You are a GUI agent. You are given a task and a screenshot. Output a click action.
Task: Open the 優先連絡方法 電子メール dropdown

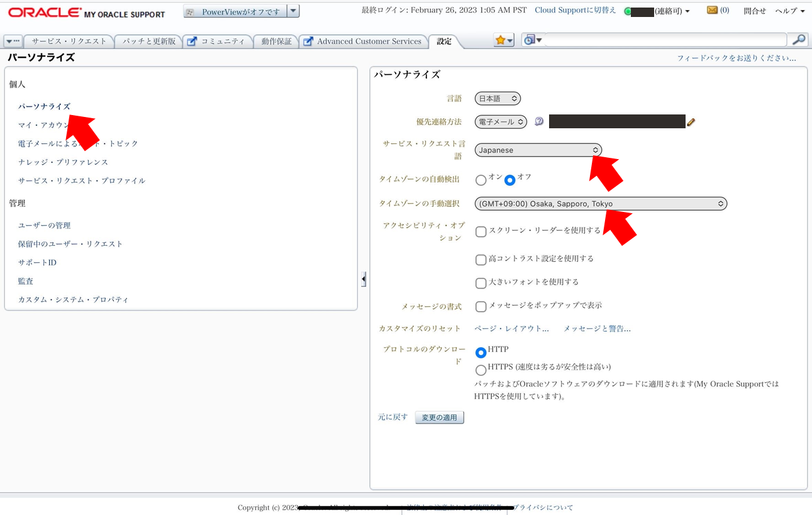pos(501,122)
